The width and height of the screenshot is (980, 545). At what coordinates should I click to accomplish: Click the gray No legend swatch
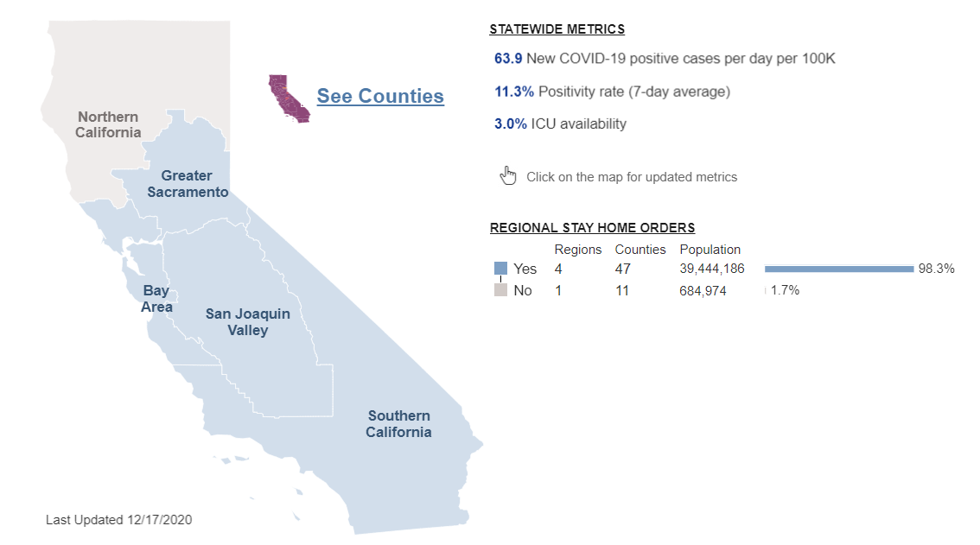(x=500, y=290)
